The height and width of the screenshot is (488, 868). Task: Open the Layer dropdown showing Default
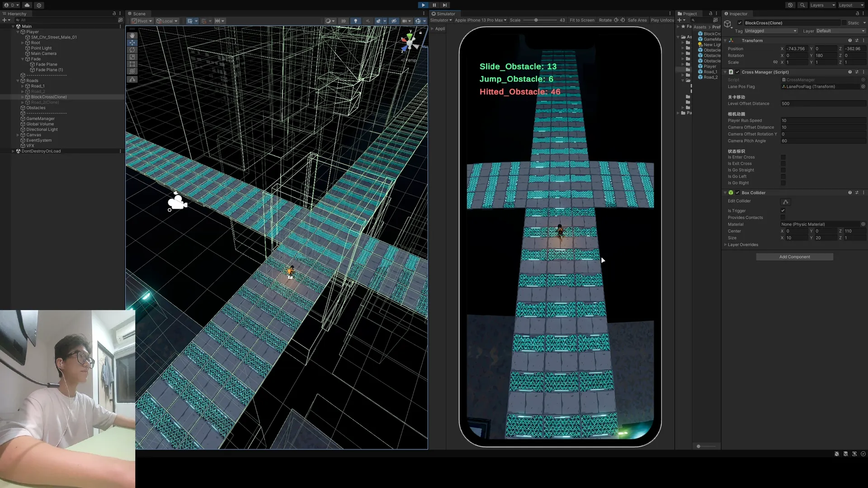[840, 31]
